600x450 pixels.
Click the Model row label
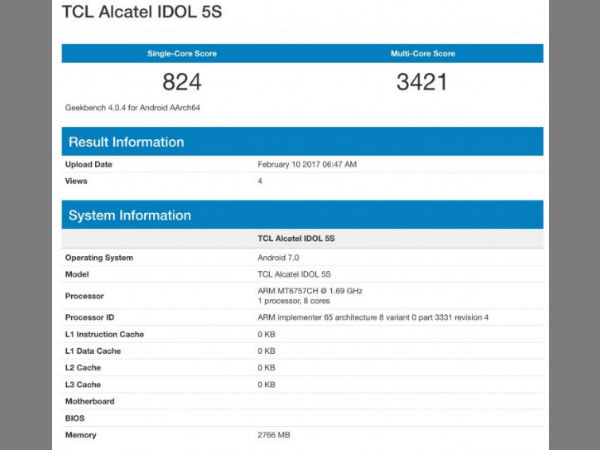[77, 274]
